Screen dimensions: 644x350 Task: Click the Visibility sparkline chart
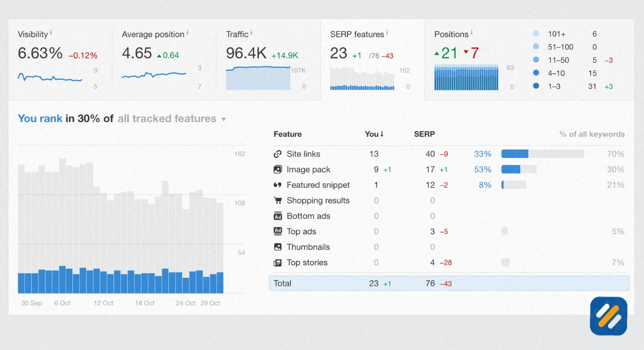50,77
